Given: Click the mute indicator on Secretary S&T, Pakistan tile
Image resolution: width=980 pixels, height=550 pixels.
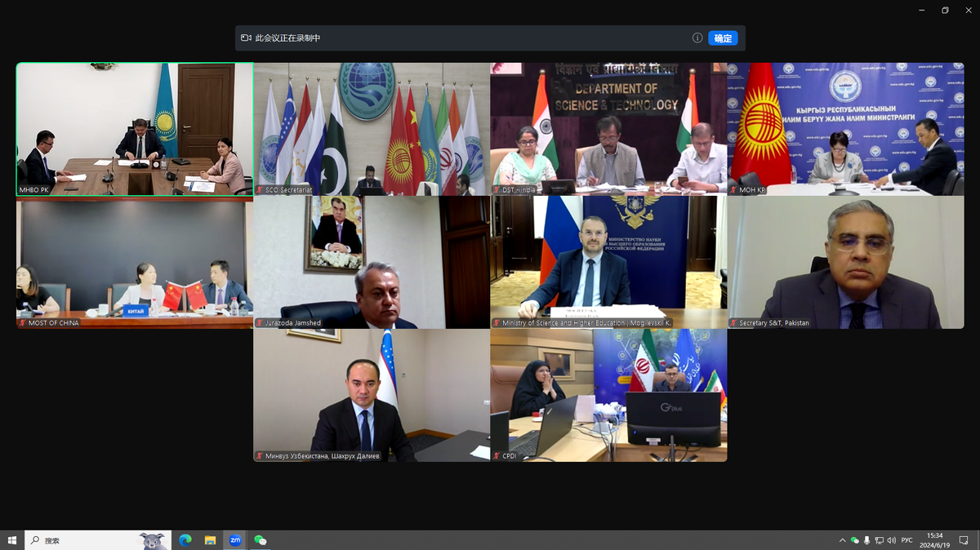Looking at the screenshot, I should [733, 322].
